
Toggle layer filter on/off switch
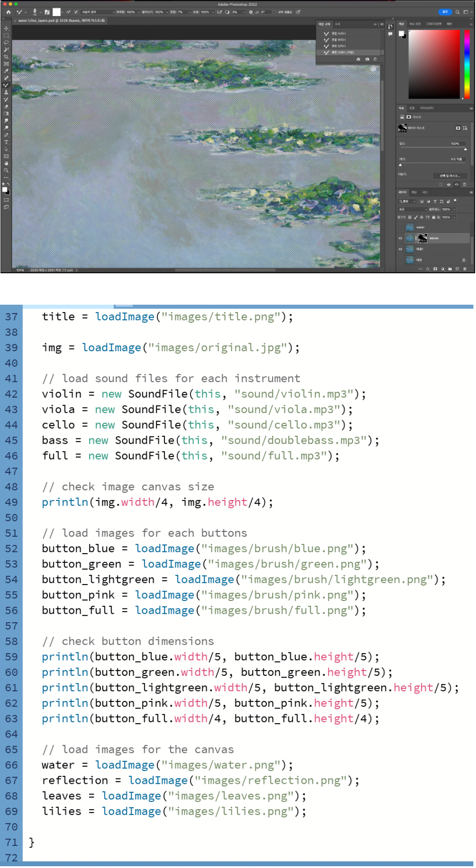pyautogui.click(x=455, y=201)
